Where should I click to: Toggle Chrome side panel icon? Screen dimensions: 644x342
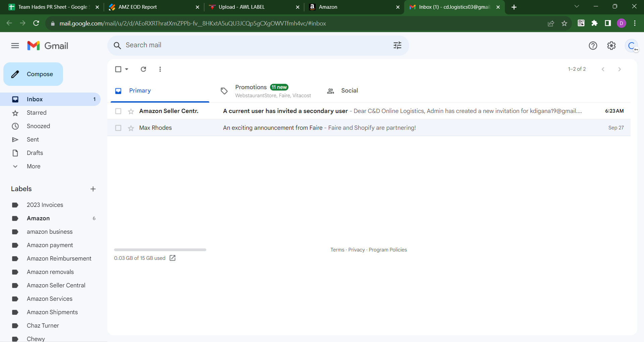coord(608,23)
